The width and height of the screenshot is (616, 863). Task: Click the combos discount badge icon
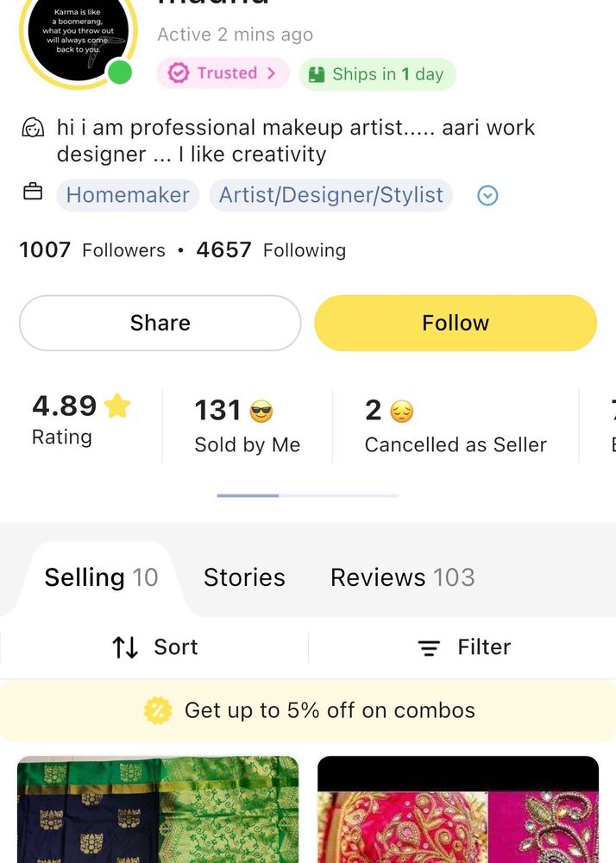click(x=158, y=711)
